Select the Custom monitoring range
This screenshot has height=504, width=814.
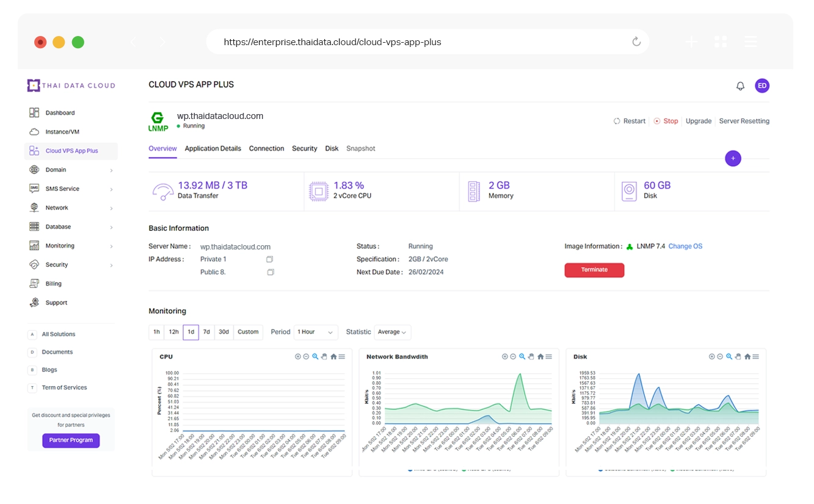tap(248, 333)
